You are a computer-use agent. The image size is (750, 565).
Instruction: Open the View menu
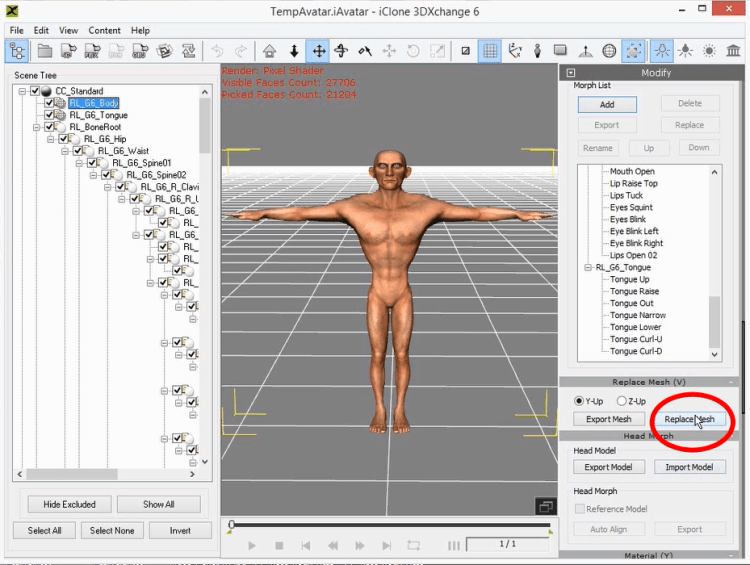click(x=68, y=30)
